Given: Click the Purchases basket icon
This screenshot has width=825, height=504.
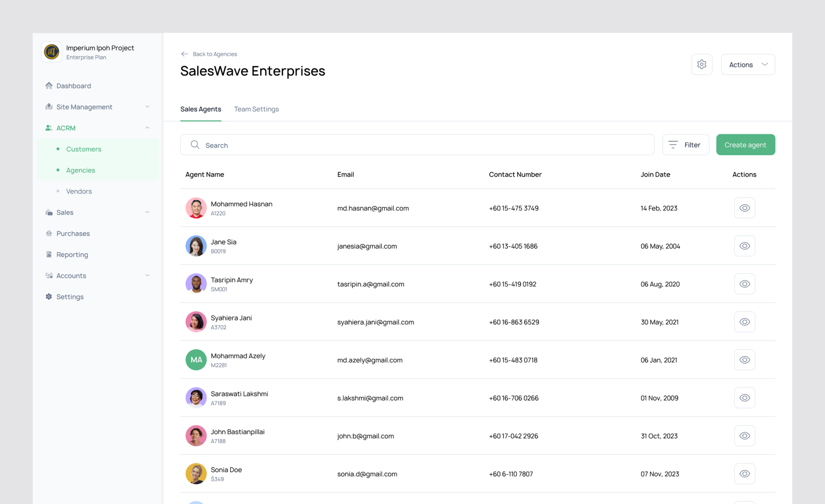Looking at the screenshot, I should pos(49,233).
